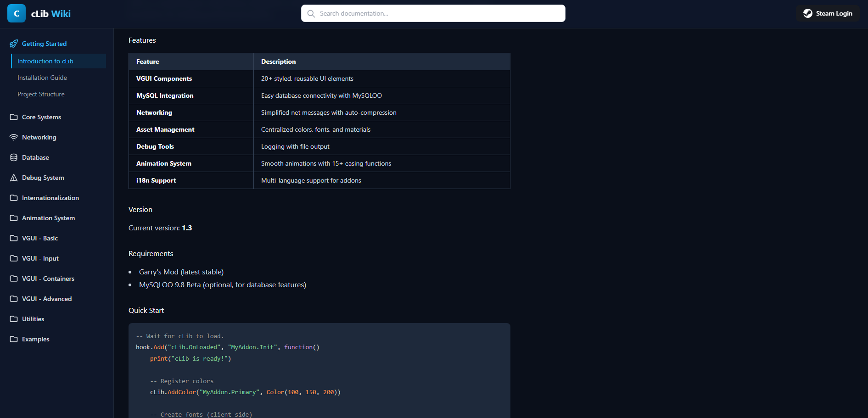Click the Asset Management table cell

pos(191,129)
